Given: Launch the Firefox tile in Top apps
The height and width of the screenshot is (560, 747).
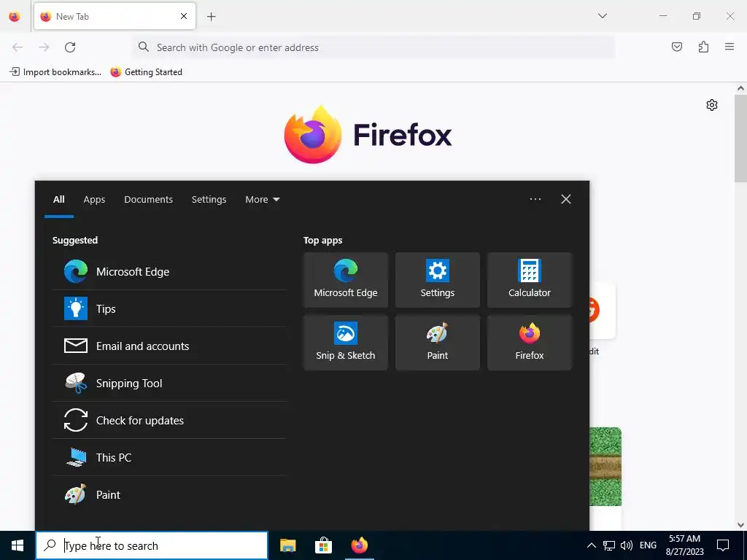Looking at the screenshot, I should tap(530, 343).
